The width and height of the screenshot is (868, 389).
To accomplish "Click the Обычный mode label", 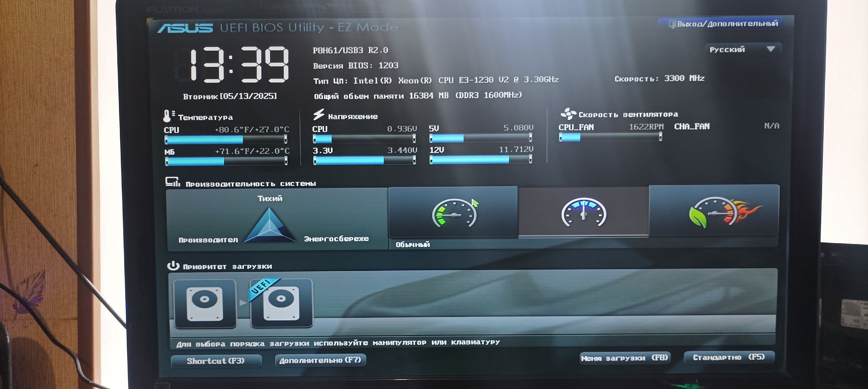I will (413, 244).
